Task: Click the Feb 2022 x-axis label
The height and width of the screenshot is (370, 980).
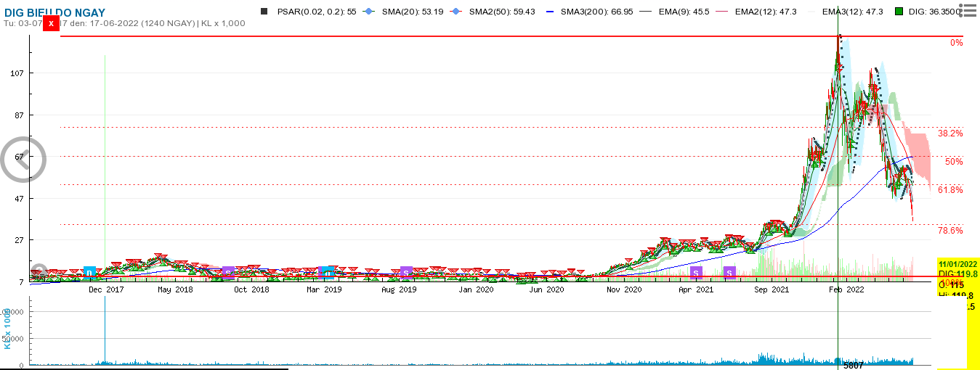Action: (x=846, y=289)
